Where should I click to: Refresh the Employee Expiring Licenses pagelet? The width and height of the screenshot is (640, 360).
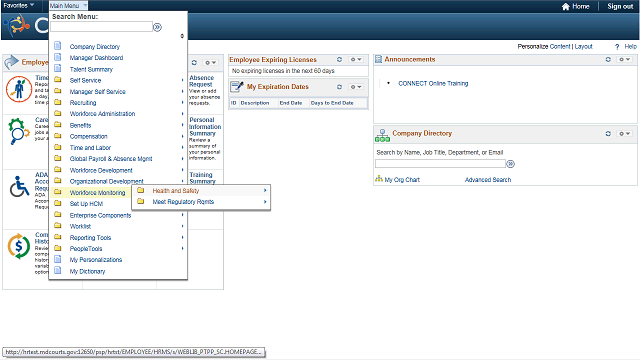(x=339, y=60)
